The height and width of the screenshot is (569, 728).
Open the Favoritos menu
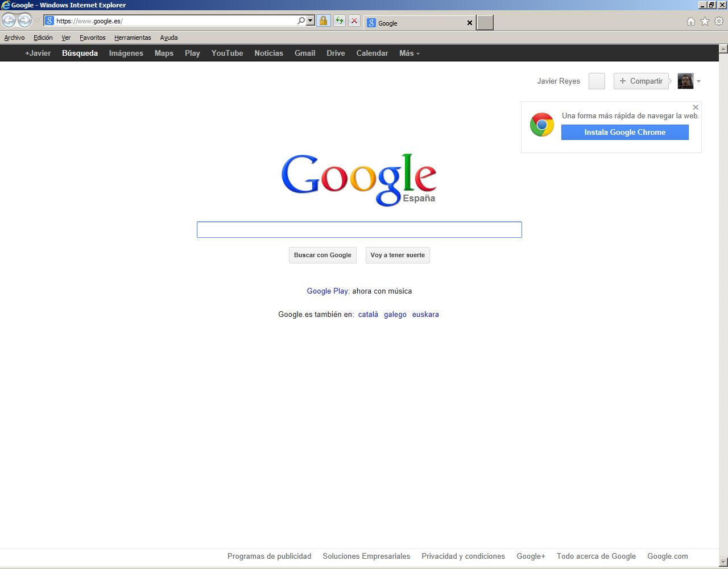(93, 38)
